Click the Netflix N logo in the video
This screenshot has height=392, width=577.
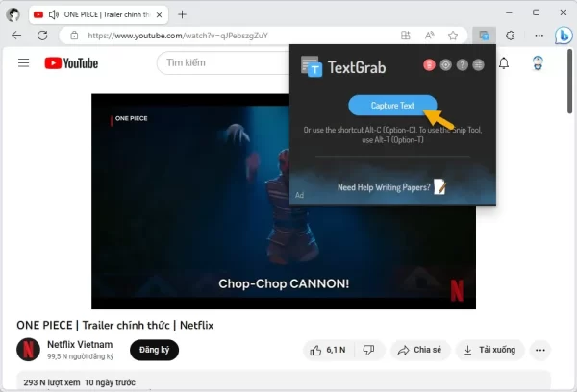click(x=457, y=290)
